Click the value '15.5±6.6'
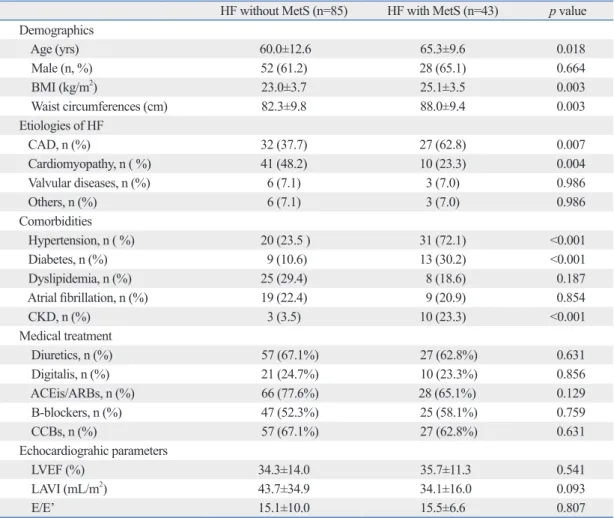Viewport: 614px width, 518px height. (x=443, y=508)
